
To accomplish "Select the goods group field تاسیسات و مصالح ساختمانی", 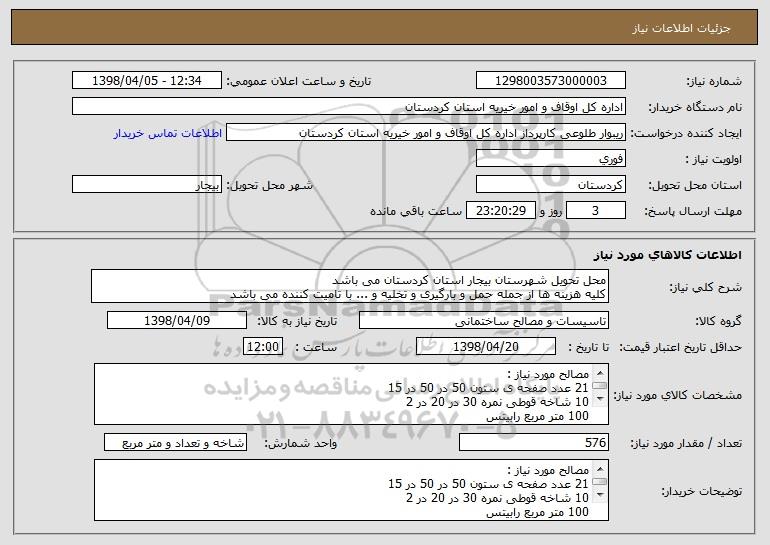I will coord(484,321).
